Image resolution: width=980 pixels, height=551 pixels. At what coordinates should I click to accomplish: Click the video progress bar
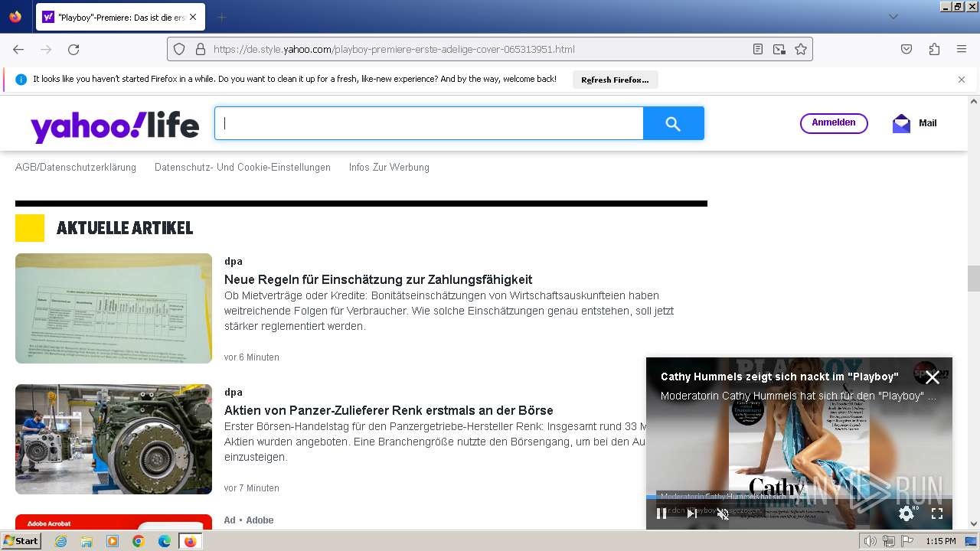(x=799, y=497)
